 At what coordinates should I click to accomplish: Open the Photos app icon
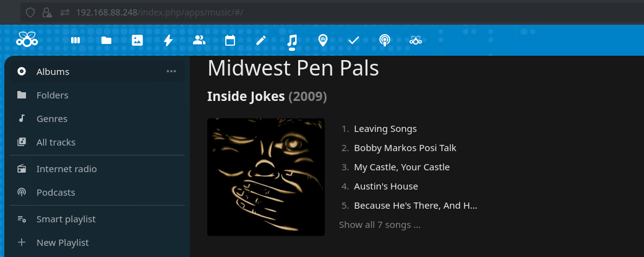[x=137, y=40]
